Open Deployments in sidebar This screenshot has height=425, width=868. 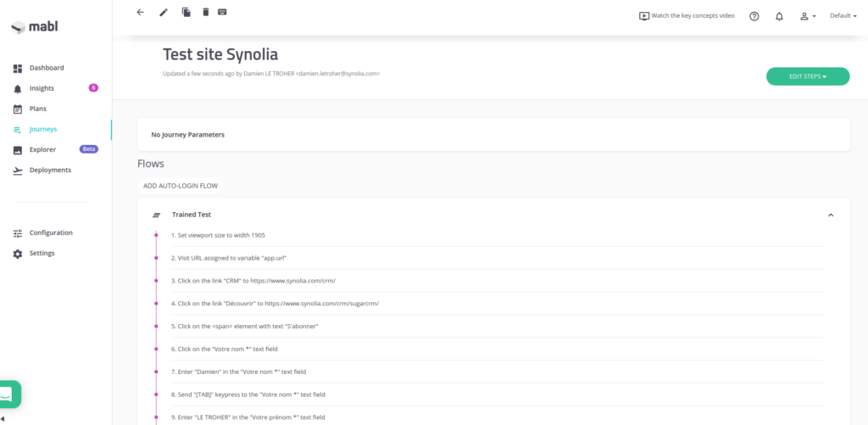pos(50,171)
